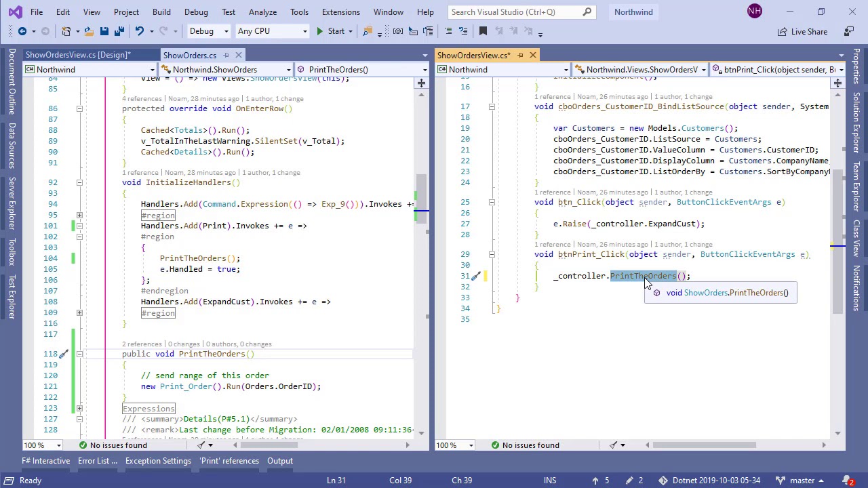Click the Comment out selected lines icon

coord(448,31)
